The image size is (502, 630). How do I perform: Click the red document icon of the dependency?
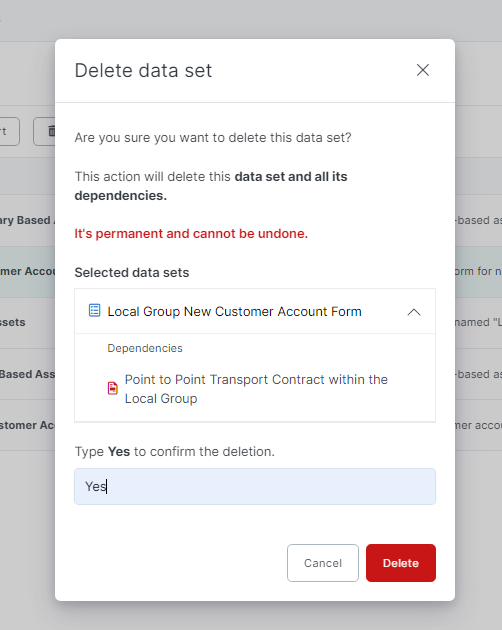(x=113, y=388)
